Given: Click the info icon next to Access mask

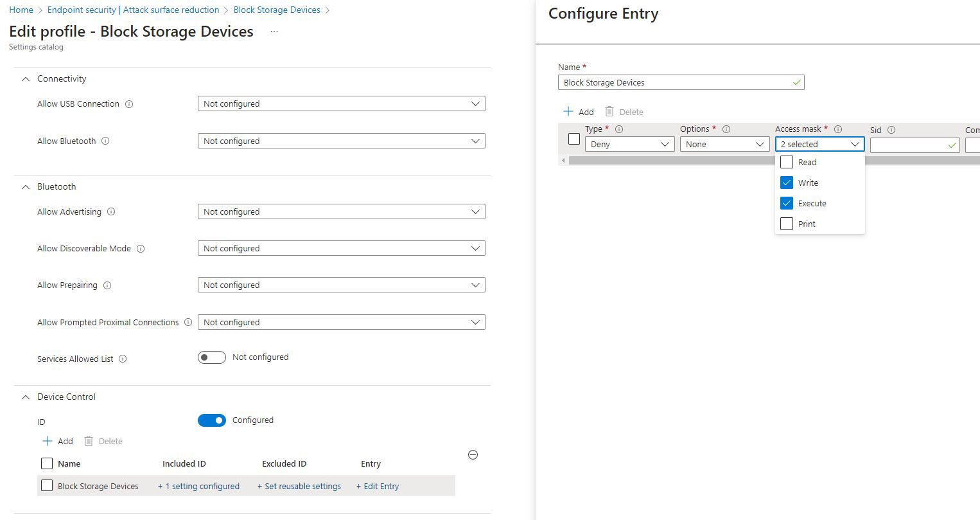Looking at the screenshot, I should click(x=838, y=129).
